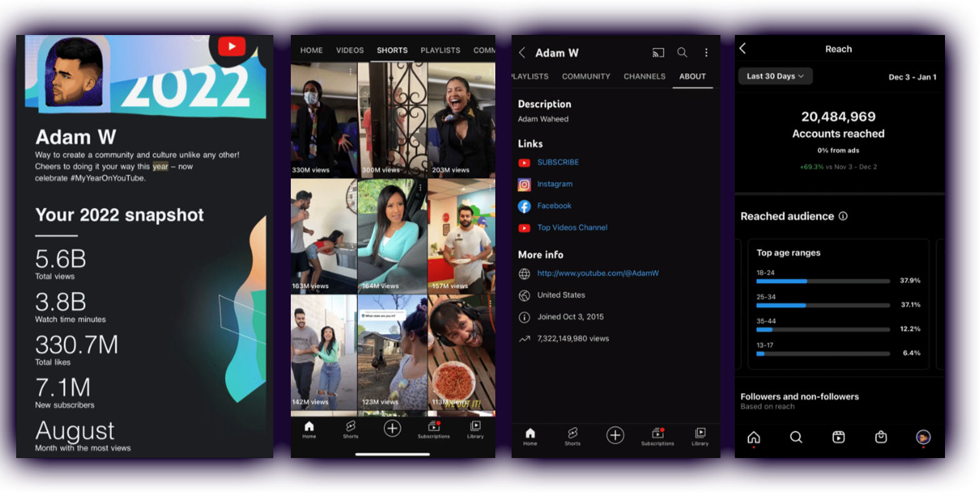Open the COMMUNITY tab

[x=586, y=76]
